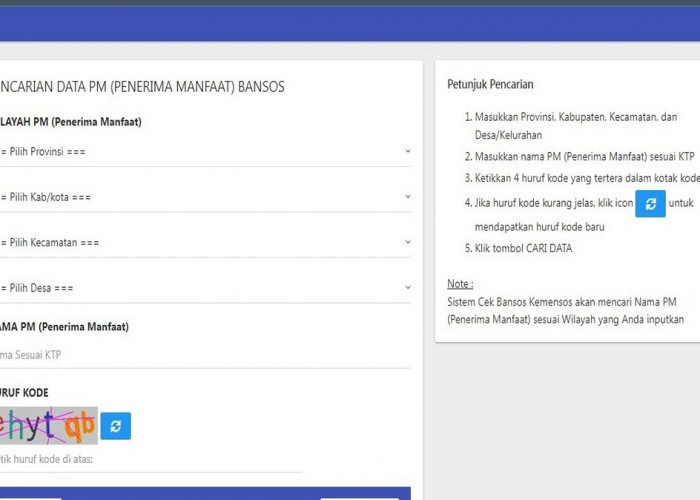Image resolution: width=700 pixels, height=500 pixels.
Task: Expand the Pilih Desa dropdown
Action: [205, 288]
